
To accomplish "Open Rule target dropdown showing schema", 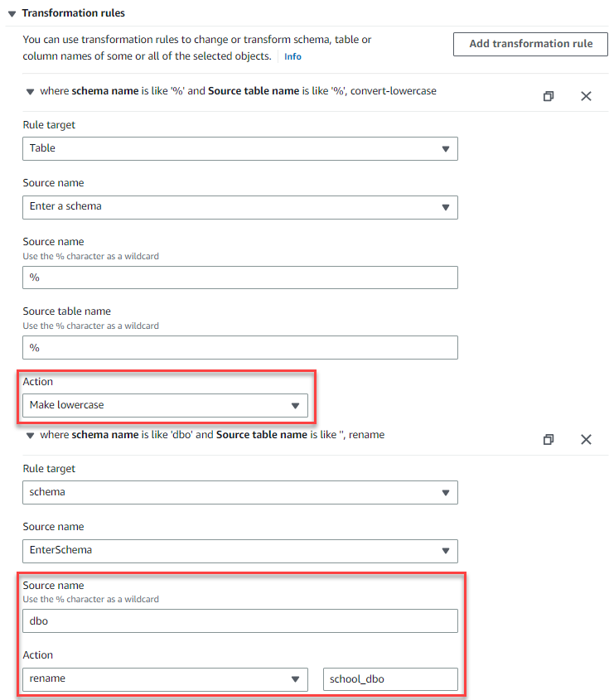I will click(239, 492).
